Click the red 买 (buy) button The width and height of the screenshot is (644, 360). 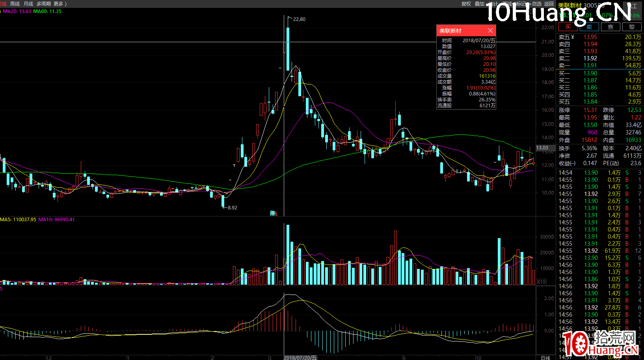pyautogui.click(x=568, y=27)
